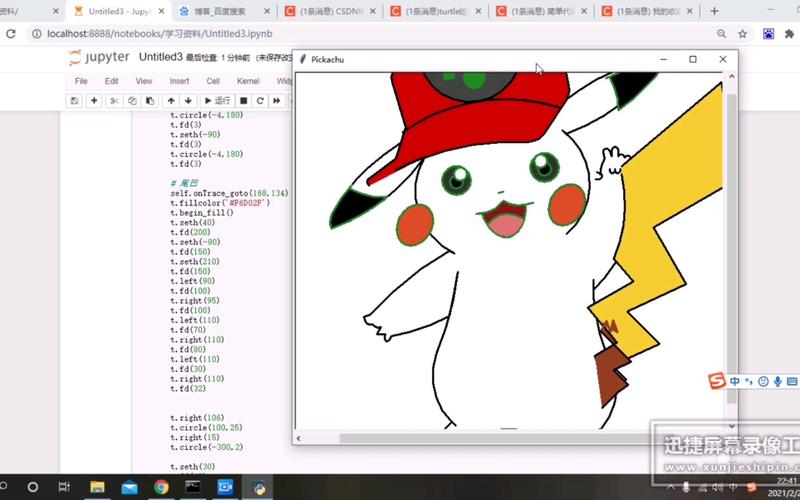800x500 pixels.
Task: Click the Sogou S logo on IME bar
Action: coord(717,381)
